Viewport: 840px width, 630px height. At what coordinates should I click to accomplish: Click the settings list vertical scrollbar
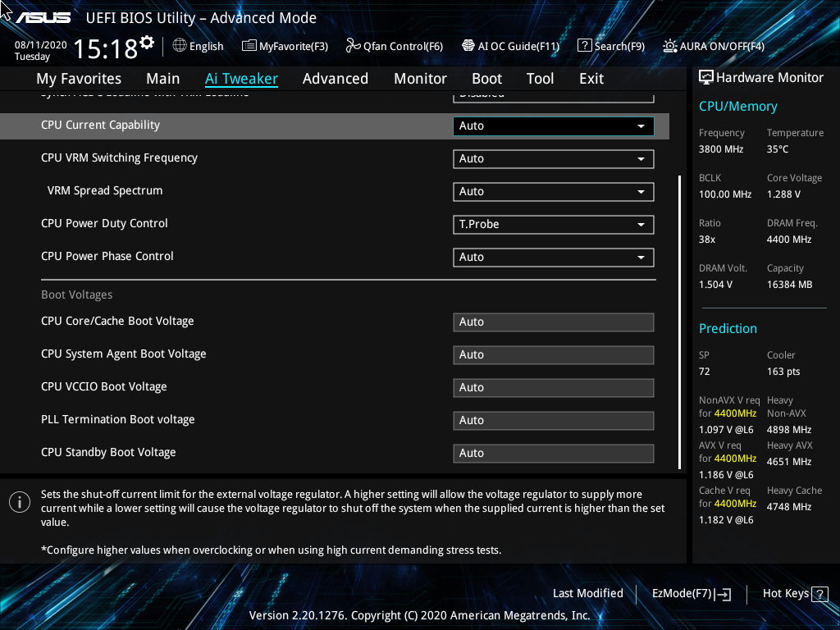click(x=679, y=322)
